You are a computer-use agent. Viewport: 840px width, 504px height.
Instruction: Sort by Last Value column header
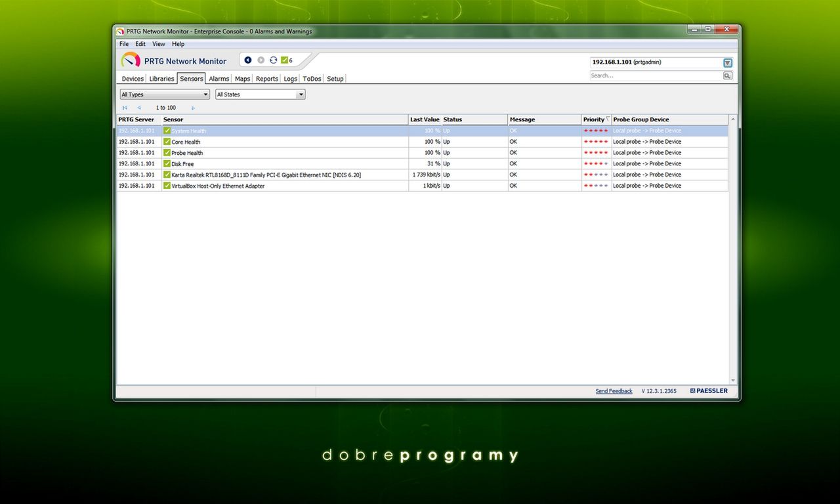[425, 119]
